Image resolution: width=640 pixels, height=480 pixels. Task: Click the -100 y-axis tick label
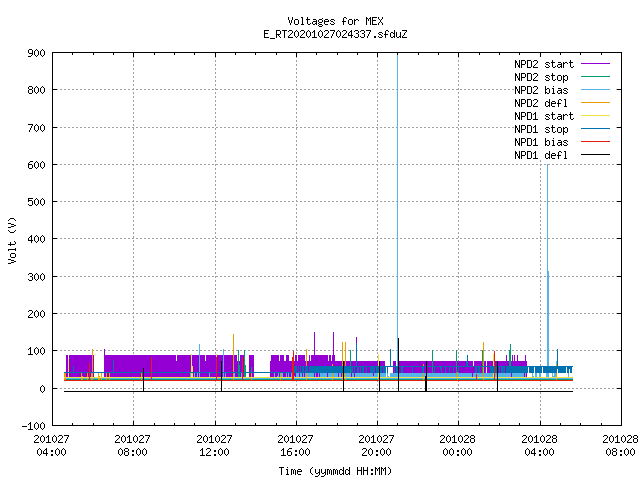pos(33,426)
